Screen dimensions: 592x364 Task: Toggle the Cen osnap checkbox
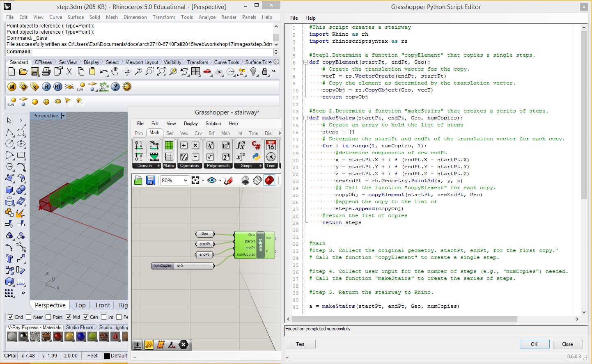coord(86,317)
